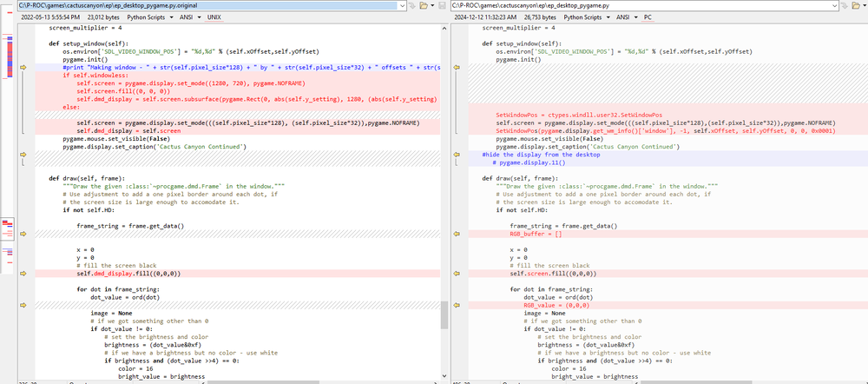This screenshot has height=384, width=868.
Task: Expand the left folder icon's dropdown arrow
Action: click(431, 5)
